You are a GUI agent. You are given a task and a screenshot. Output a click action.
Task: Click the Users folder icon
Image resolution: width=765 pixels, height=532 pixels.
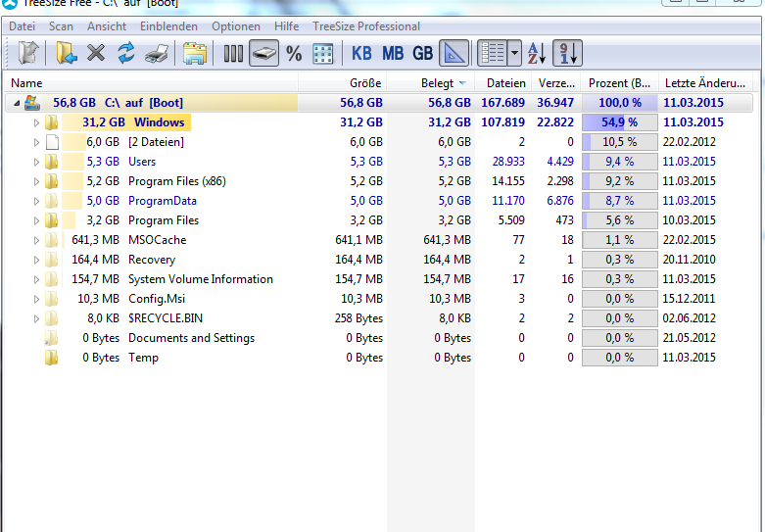point(52,162)
